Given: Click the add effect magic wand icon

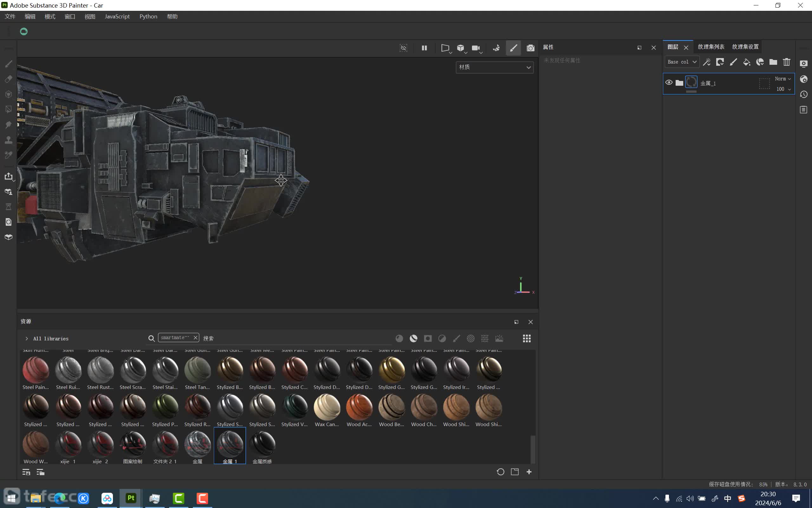Looking at the screenshot, I should click(707, 62).
